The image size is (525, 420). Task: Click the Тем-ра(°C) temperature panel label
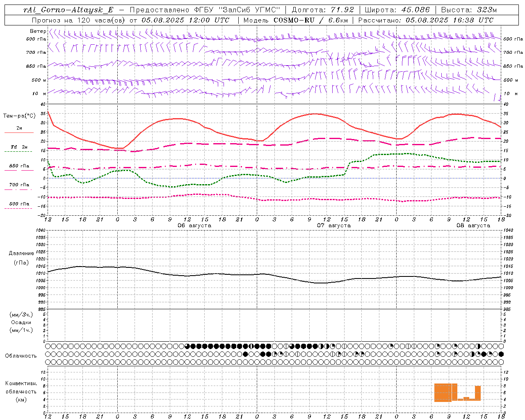19,116
